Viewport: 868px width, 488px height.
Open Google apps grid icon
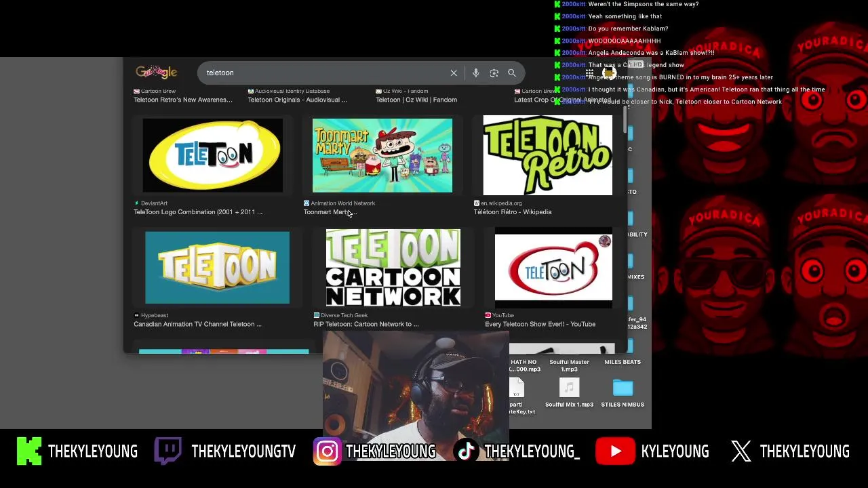(x=590, y=73)
